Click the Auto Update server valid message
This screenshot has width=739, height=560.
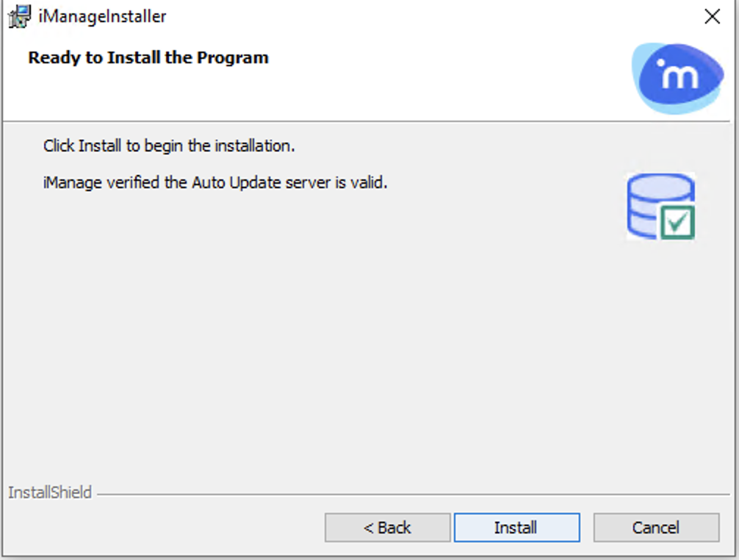[215, 182]
